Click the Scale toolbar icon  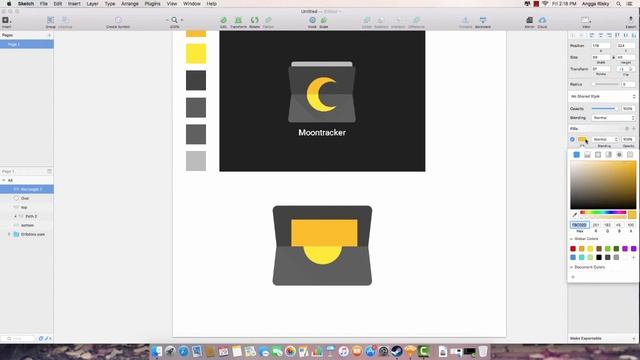[324, 20]
